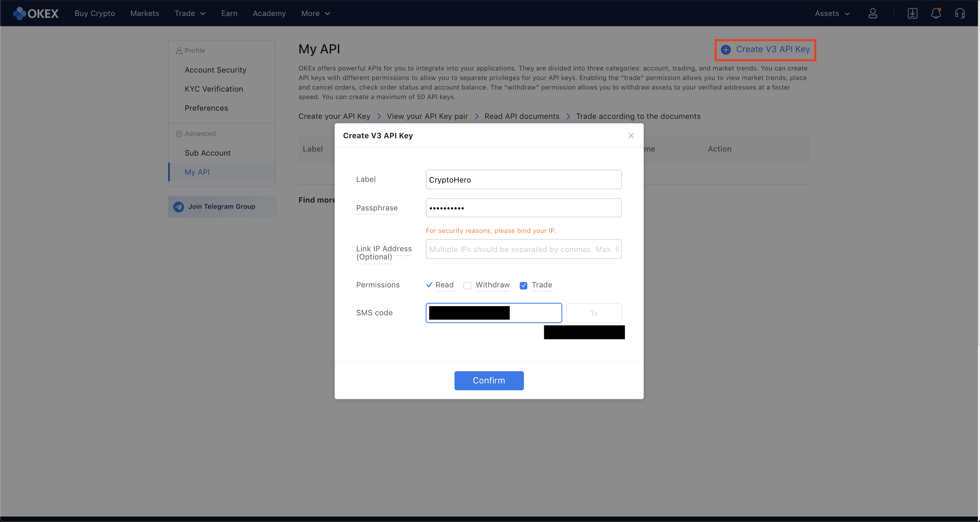Click 'View your API Key pair' step text
980x522 pixels.
[427, 116]
